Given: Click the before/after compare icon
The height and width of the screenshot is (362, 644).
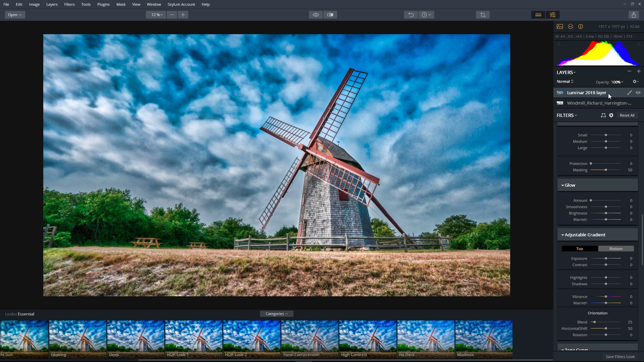Looking at the screenshot, I should click(330, 15).
